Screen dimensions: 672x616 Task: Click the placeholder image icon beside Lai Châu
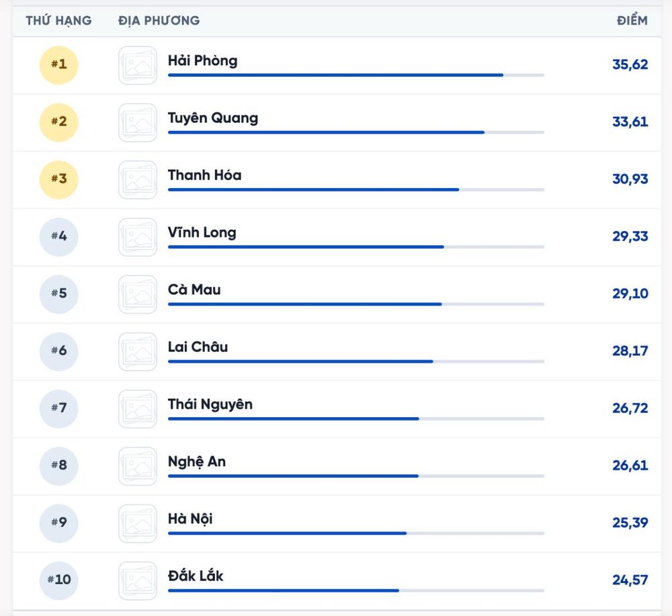[138, 352]
